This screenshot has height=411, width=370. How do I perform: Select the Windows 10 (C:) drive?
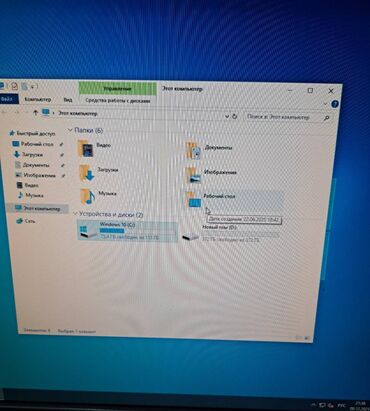tap(127, 231)
